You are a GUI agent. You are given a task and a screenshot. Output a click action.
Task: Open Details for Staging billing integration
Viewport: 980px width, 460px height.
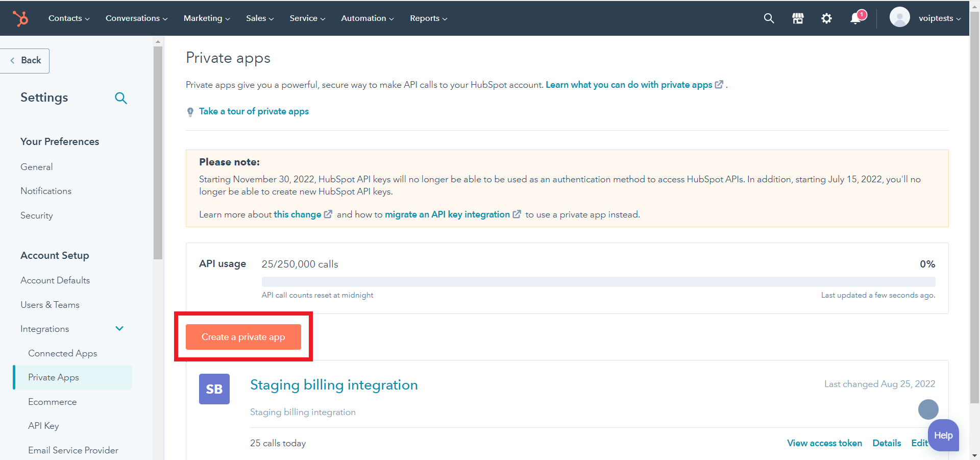point(887,443)
